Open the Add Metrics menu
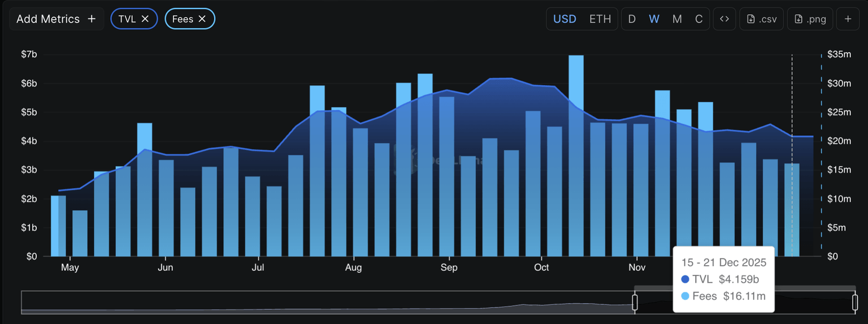 pos(56,19)
